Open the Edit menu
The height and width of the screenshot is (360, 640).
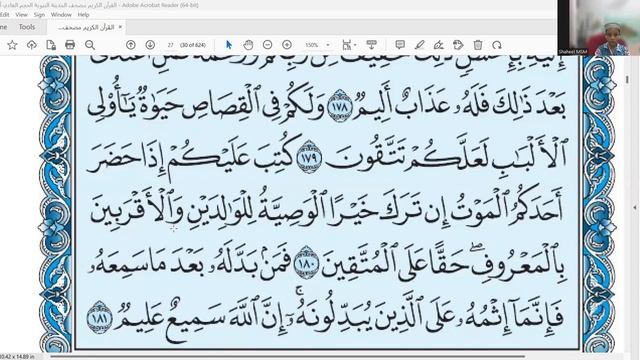coord(4,15)
